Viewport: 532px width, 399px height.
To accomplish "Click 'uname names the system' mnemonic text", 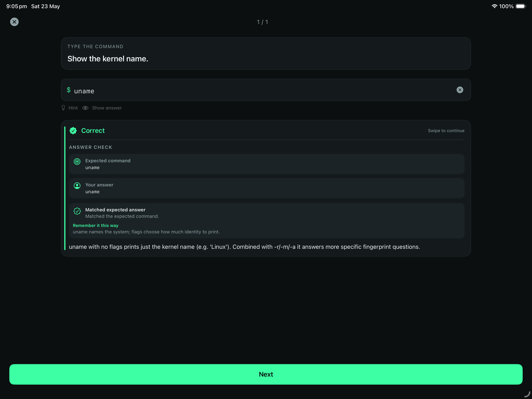I will (146, 232).
